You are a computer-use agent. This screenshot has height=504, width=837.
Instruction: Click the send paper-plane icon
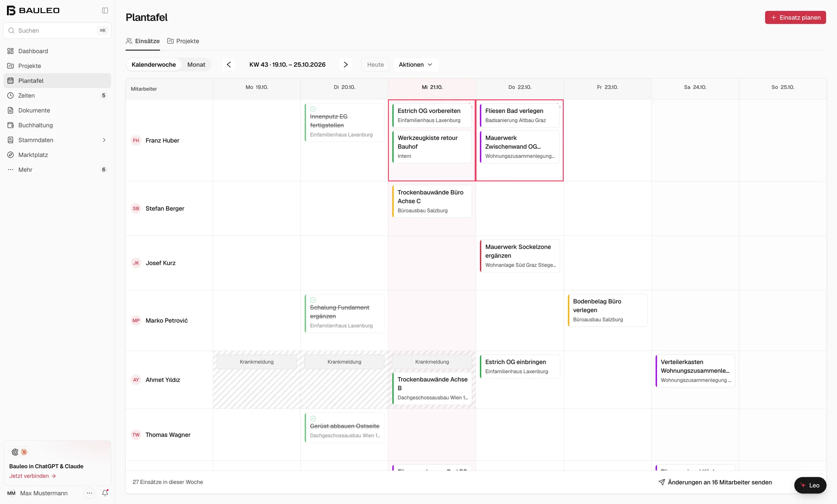[662, 482]
